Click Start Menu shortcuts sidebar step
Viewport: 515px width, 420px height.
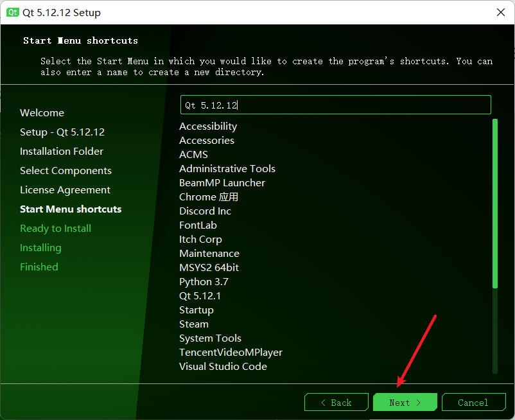pyautogui.click(x=71, y=209)
